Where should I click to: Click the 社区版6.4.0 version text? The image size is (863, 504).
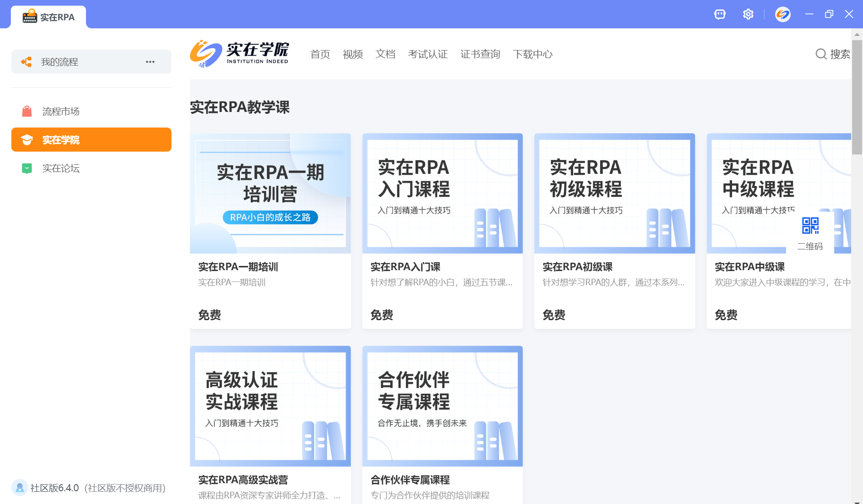pos(55,488)
